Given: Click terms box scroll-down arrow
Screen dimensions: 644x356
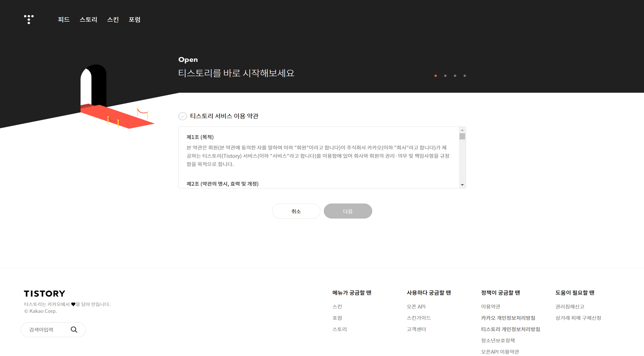Looking at the screenshot, I should coord(462,185).
